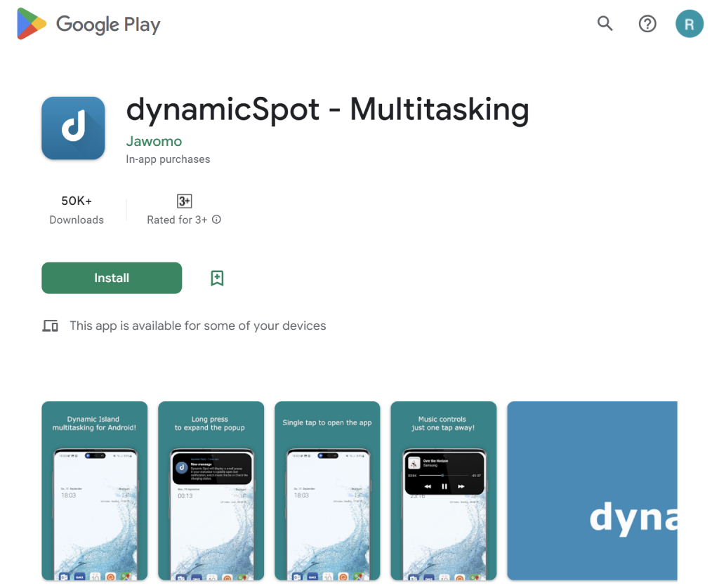The width and height of the screenshot is (719, 588).
Task: Click the help question mark icon
Action: pos(647,24)
